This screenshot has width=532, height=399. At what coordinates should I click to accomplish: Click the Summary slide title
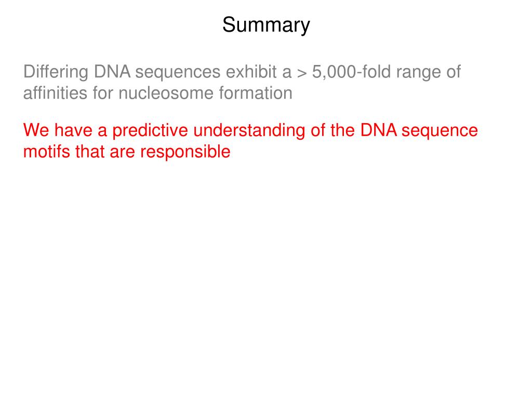[x=266, y=25]
